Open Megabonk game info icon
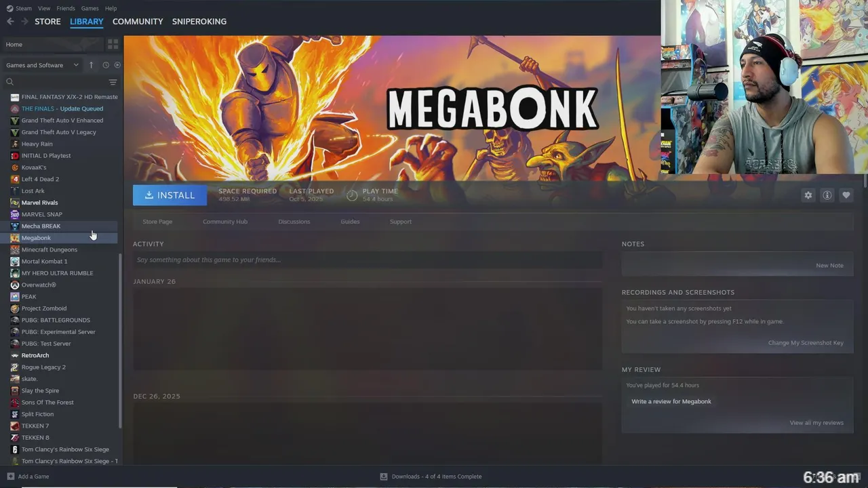This screenshot has width=868, height=488. pyautogui.click(x=827, y=195)
